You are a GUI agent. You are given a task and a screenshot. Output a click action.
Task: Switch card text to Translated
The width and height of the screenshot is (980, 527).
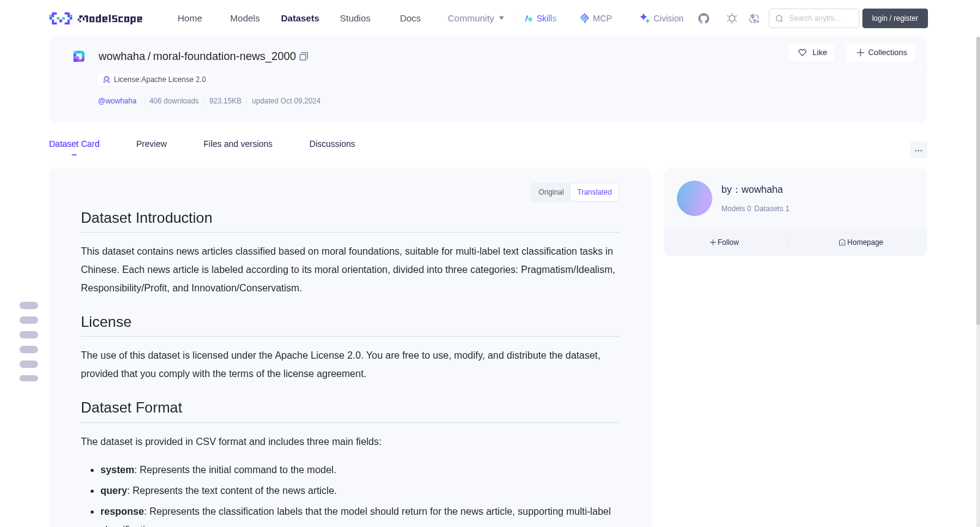594,192
